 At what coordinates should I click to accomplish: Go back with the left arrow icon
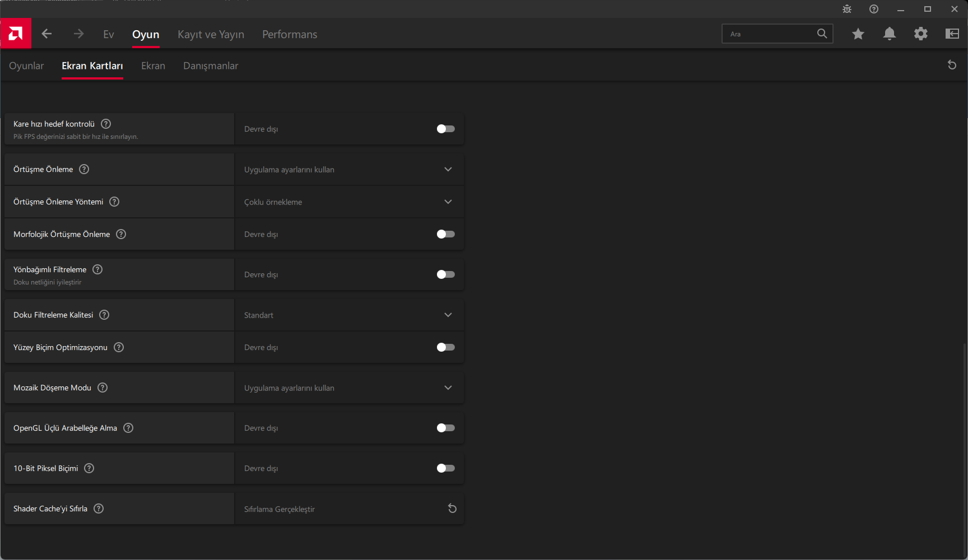tap(46, 34)
